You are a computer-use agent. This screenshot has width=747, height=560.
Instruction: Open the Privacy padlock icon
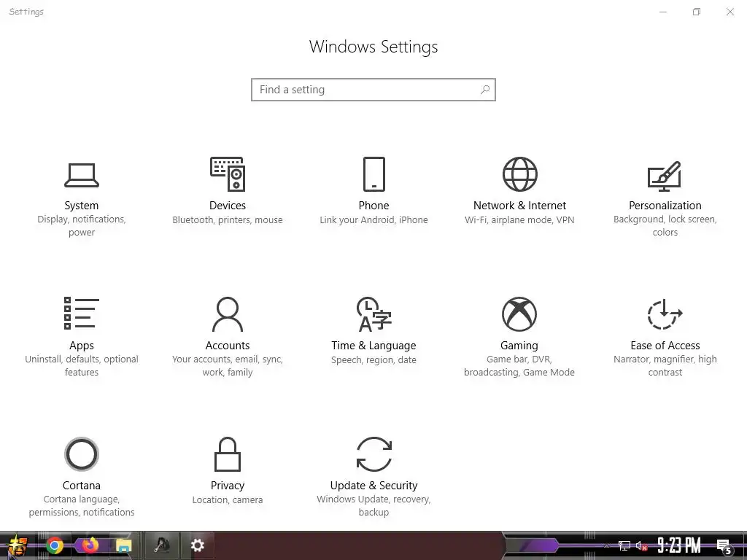(228, 454)
